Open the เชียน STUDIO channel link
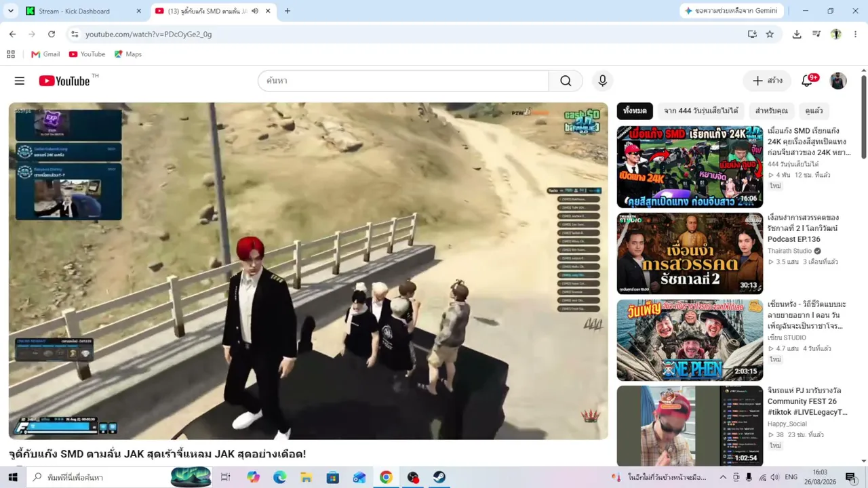The height and width of the screenshot is (488, 868). (x=787, y=338)
